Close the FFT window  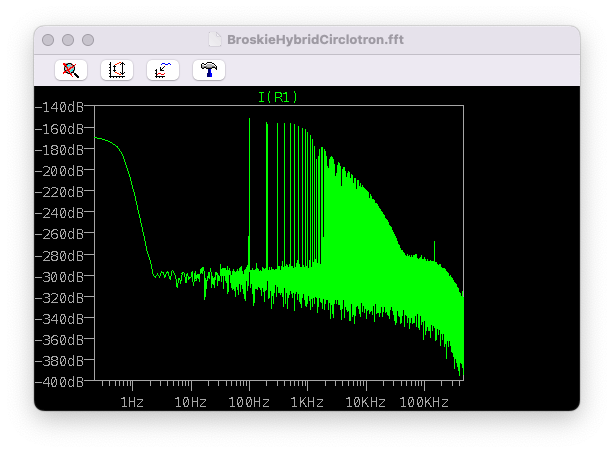point(48,40)
